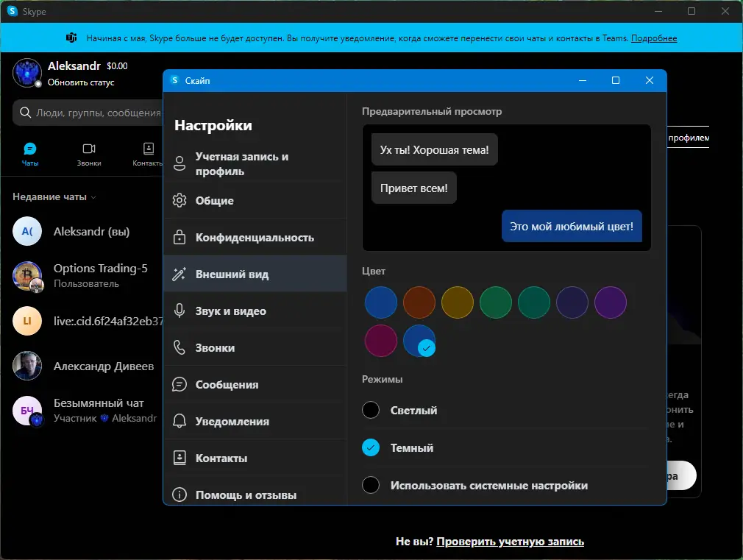Pick the yellow color swatch
The width and height of the screenshot is (743, 560).
coord(458,302)
